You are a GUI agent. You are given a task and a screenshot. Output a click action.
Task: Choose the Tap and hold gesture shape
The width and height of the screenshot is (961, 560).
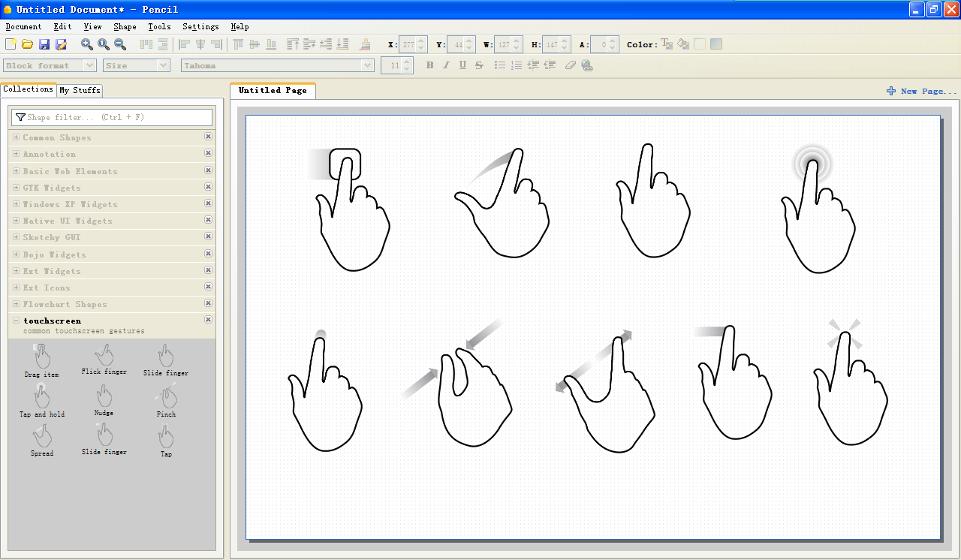coord(41,396)
